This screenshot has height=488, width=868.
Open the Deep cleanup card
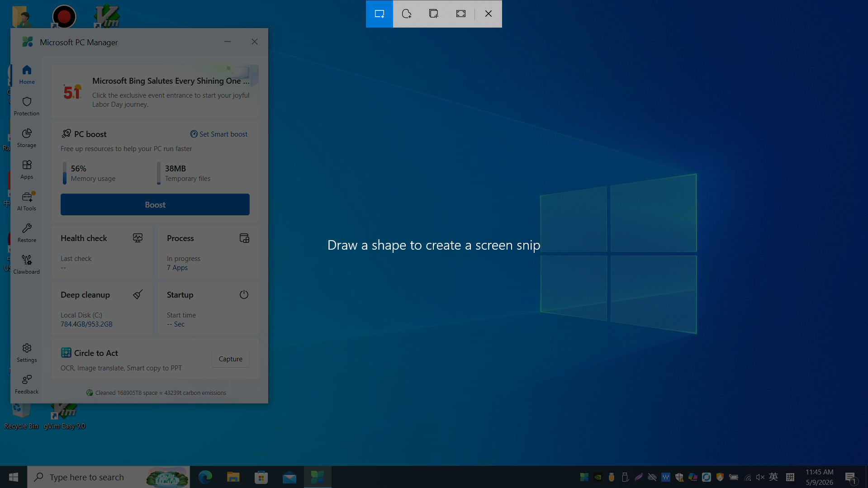tap(102, 308)
